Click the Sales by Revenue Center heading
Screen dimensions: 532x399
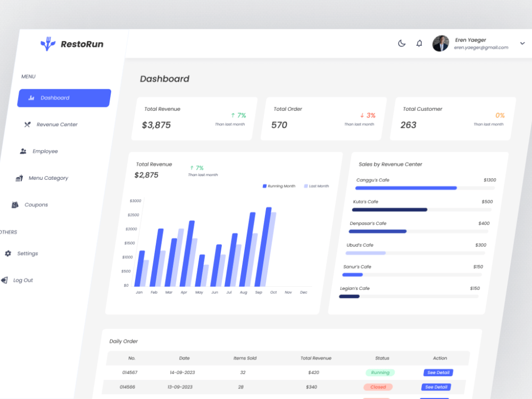(x=390, y=164)
